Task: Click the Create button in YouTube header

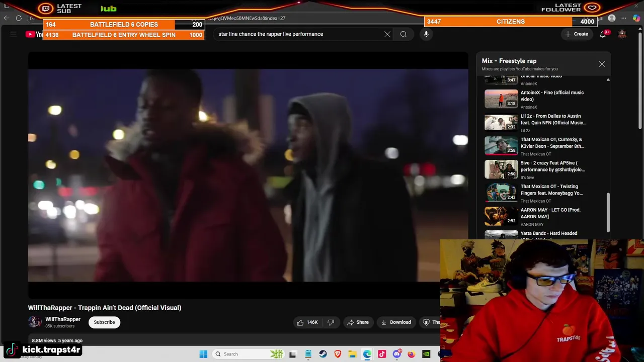Action: (x=577, y=34)
